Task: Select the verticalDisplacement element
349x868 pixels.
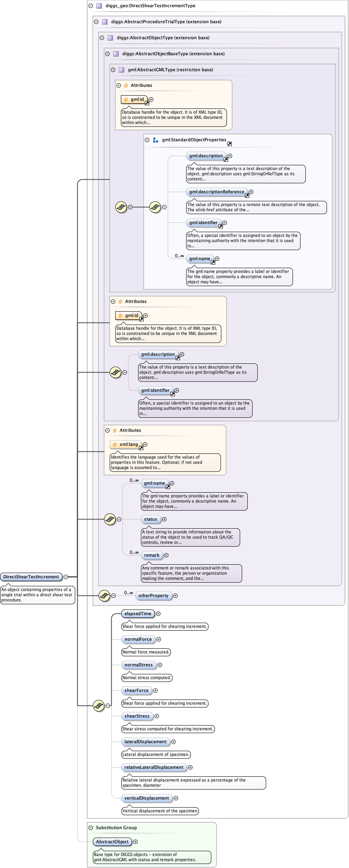Action: coord(146,798)
